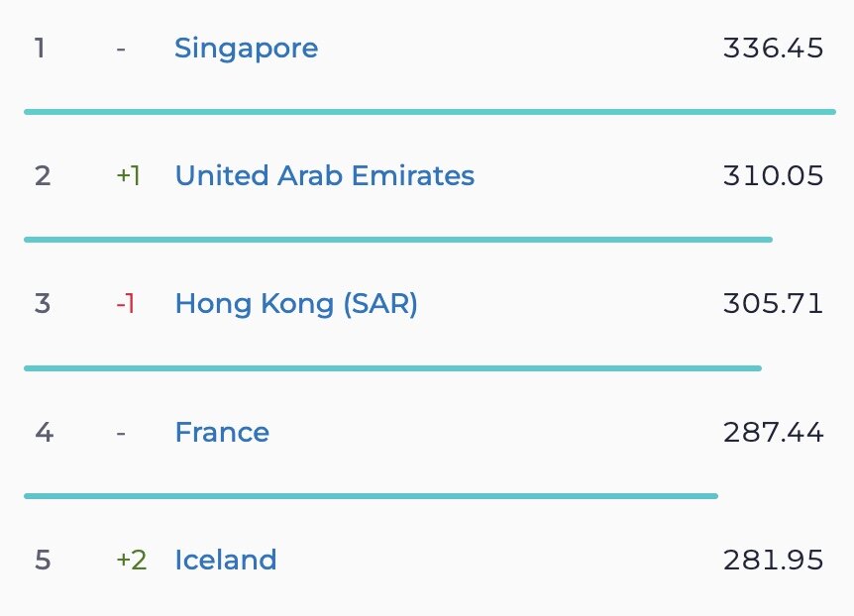Click rank number 5 beside Iceland
Image resolution: width=854 pixels, height=616 pixels.
pos(42,560)
